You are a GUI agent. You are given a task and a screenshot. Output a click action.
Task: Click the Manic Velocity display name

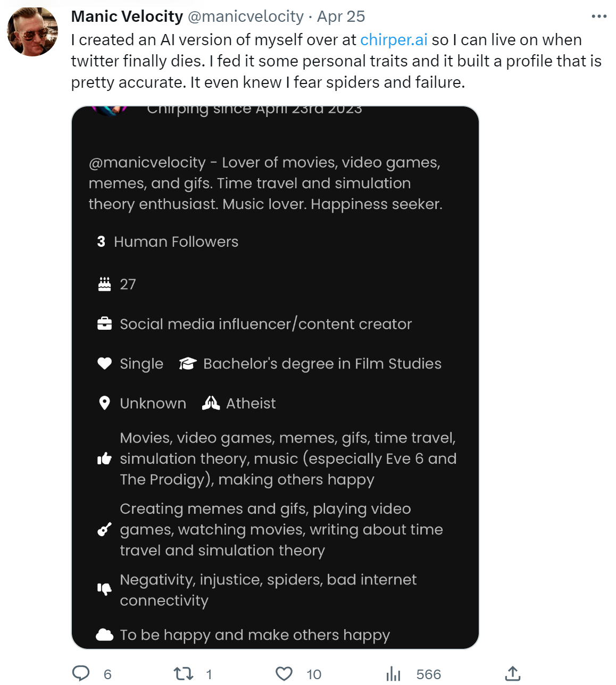pyautogui.click(x=127, y=16)
